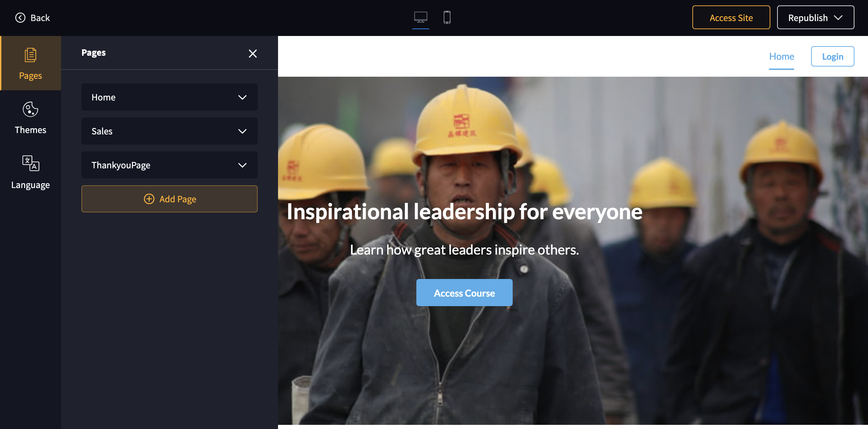Switch to mobile preview icon

click(447, 17)
